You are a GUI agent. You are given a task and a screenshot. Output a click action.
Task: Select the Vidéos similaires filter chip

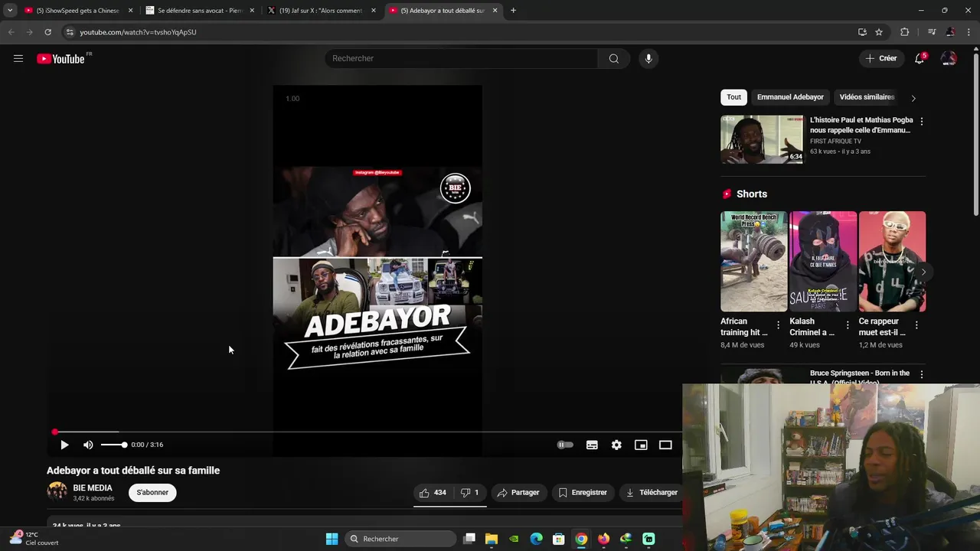[867, 97]
